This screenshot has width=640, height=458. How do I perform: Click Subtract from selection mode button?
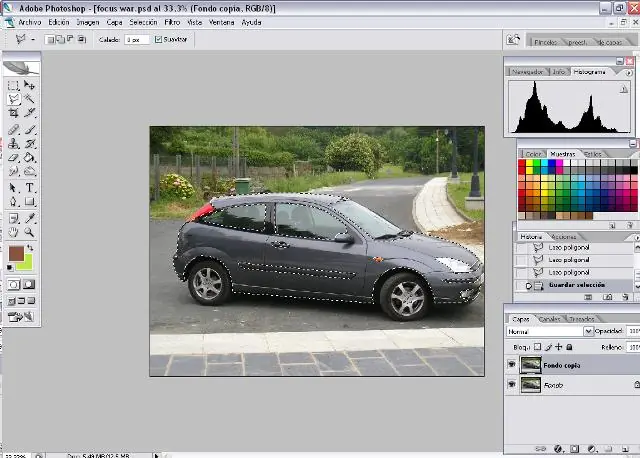point(71,40)
